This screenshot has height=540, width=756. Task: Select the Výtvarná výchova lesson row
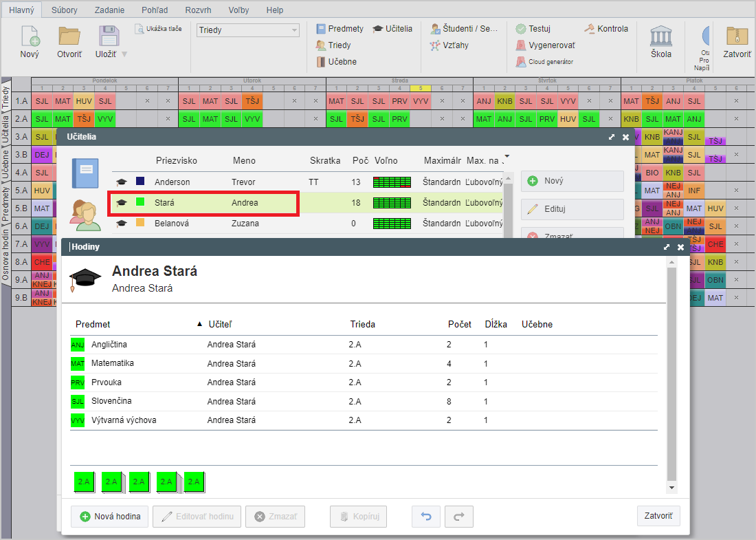pyautogui.click(x=364, y=420)
